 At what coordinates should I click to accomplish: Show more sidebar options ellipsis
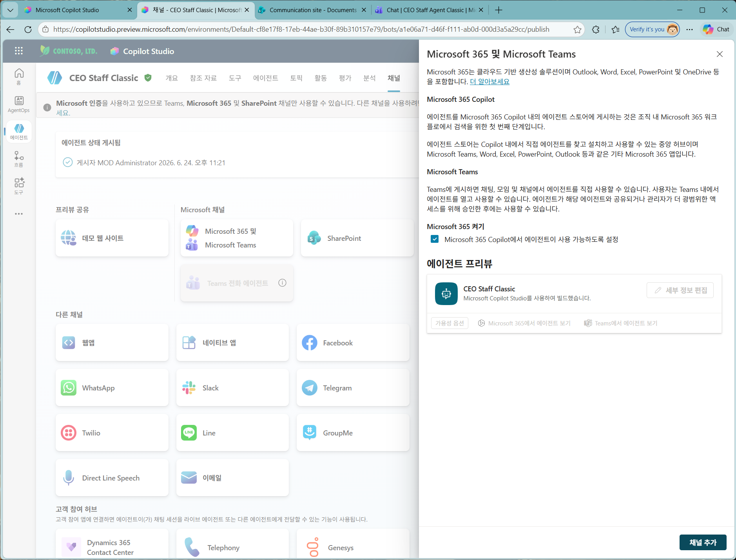click(x=19, y=214)
